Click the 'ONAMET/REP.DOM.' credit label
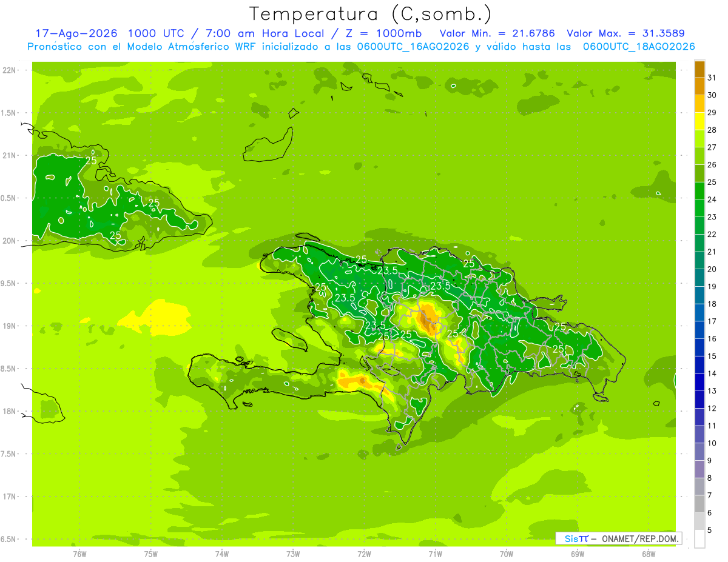 coord(640,538)
